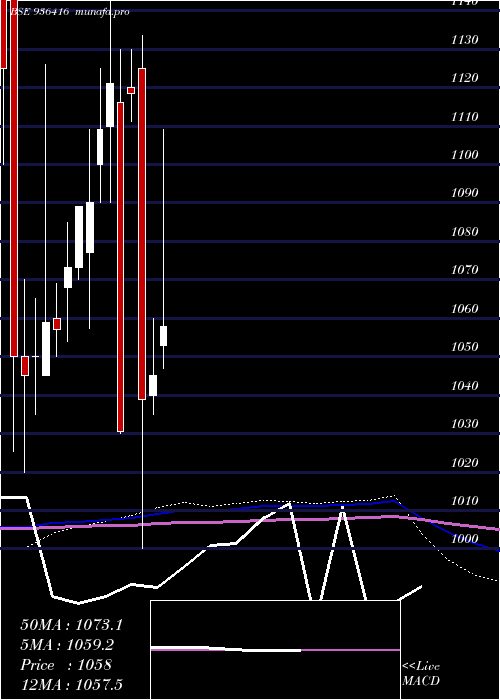Click the 1100 price axis label
This screenshot has width=500, height=700.
click(465, 155)
